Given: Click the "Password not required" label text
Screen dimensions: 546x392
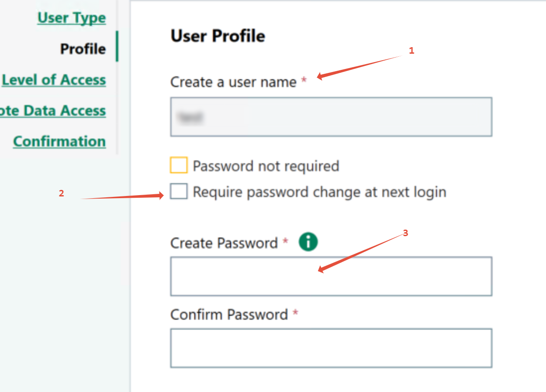Looking at the screenshot, I should [x=266, y=166].
